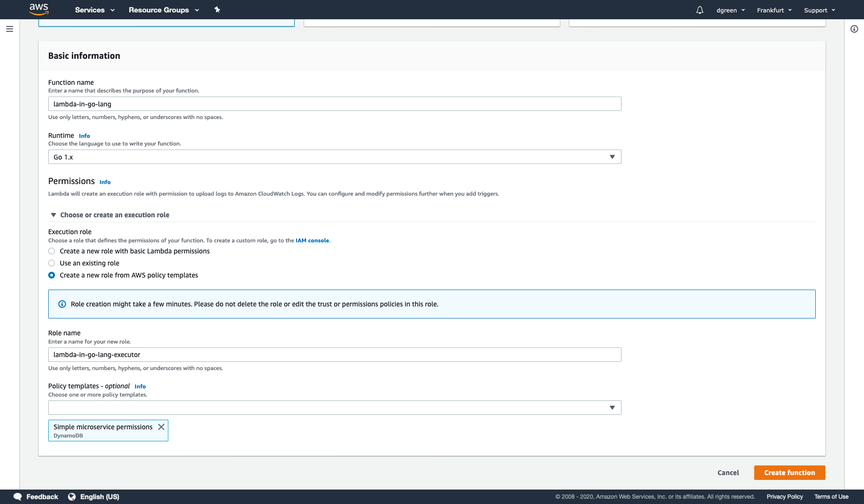864x504 pixels.
Task: Select Use an existing role option
Action: tap(52, 263)
